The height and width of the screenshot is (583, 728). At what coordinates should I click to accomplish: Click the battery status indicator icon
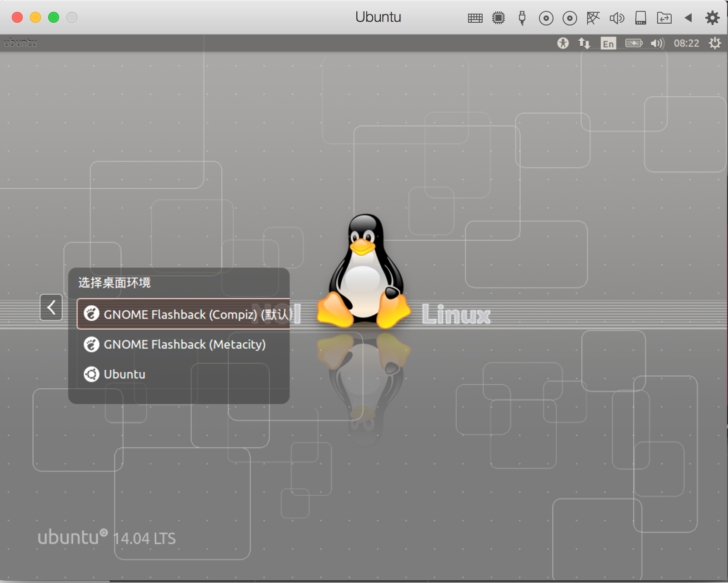pyautogui.click(x=633, y=43)
